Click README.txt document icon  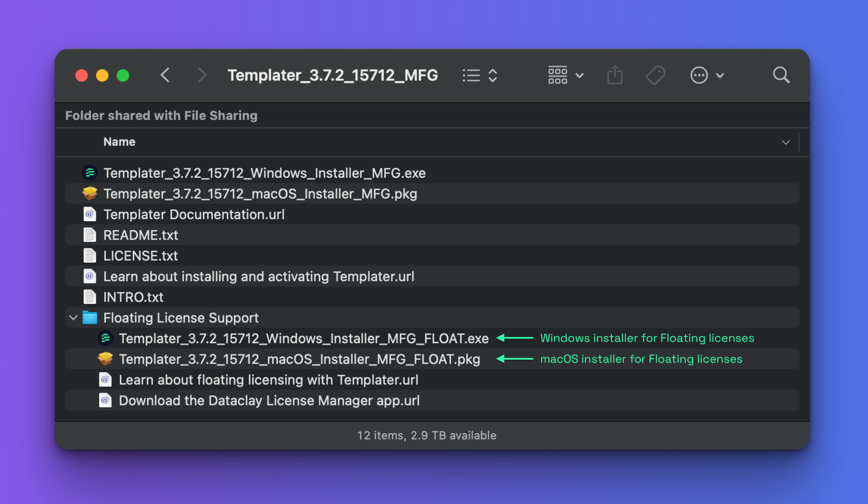pyautogui.click(x=90, y=235)
